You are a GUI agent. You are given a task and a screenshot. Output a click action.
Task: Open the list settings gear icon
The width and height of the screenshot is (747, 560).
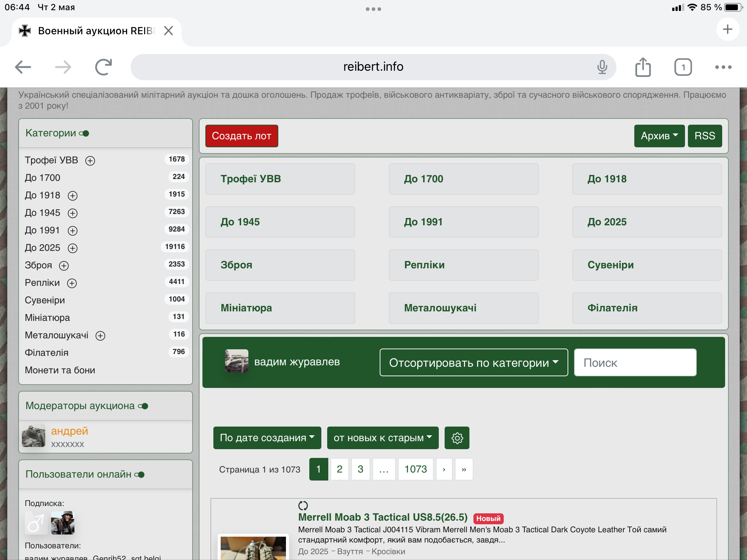[457, 438]
